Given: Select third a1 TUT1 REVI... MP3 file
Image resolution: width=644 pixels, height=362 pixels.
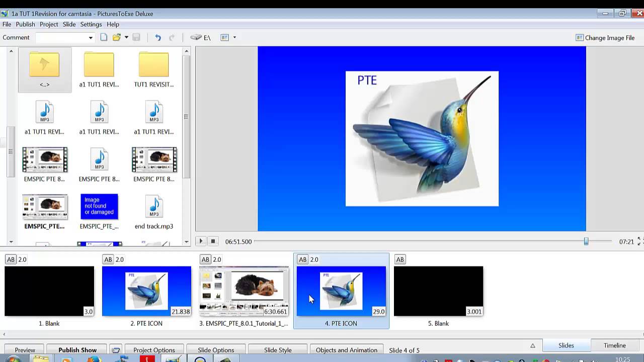Looking at the screenshot, I should point(154,117).
